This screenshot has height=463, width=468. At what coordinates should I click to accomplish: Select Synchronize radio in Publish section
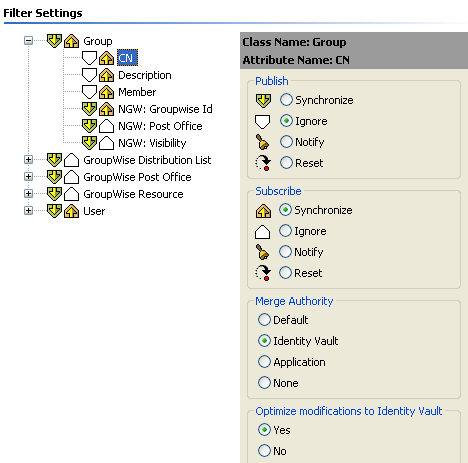(286, 100)
